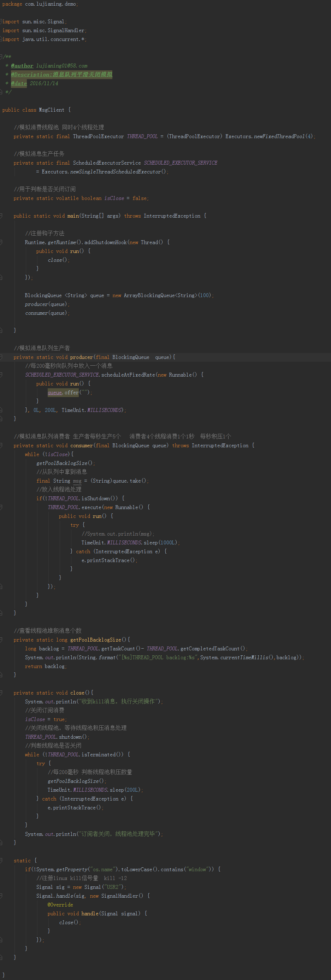The height and width of the screenshot is (980, 331).
Task: Click sleep(1000L) call
Action: click(160, 543)
